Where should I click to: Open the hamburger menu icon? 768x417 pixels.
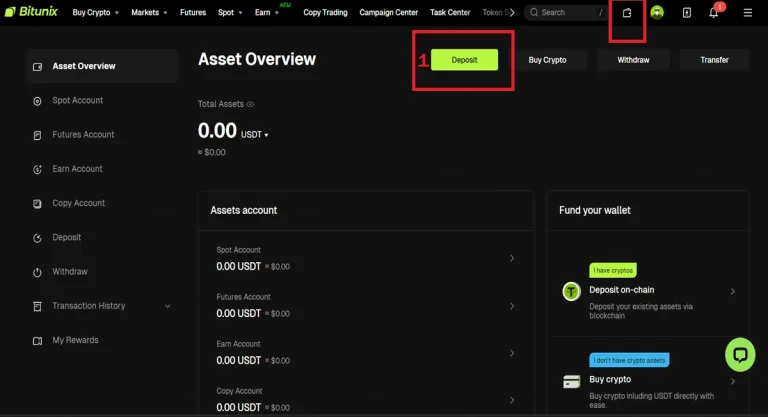747,13
